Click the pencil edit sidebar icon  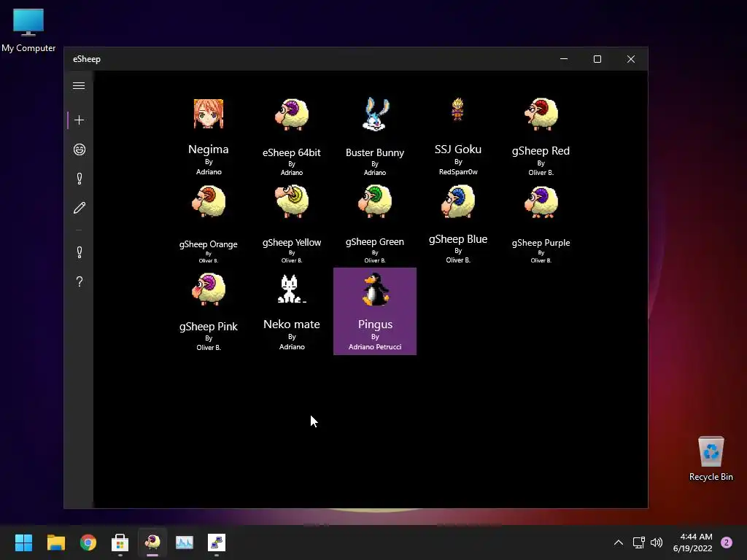click(x=79, y=208)
